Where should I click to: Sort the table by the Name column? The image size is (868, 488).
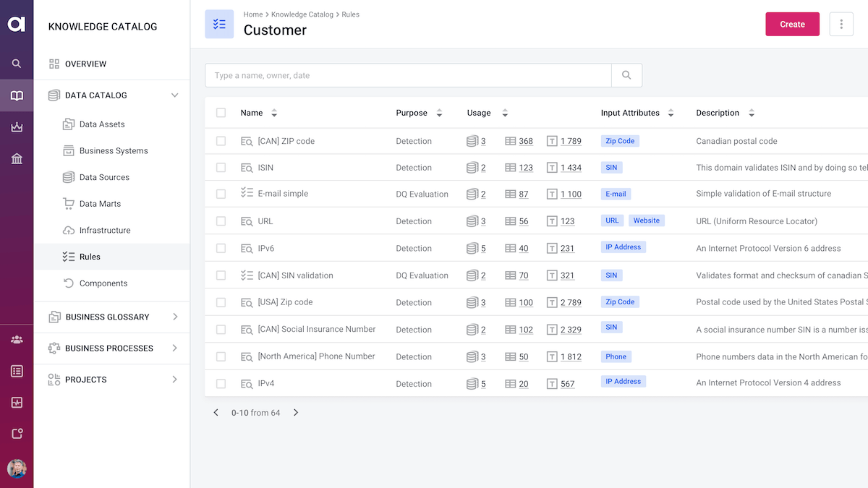(x=274, y=113)
